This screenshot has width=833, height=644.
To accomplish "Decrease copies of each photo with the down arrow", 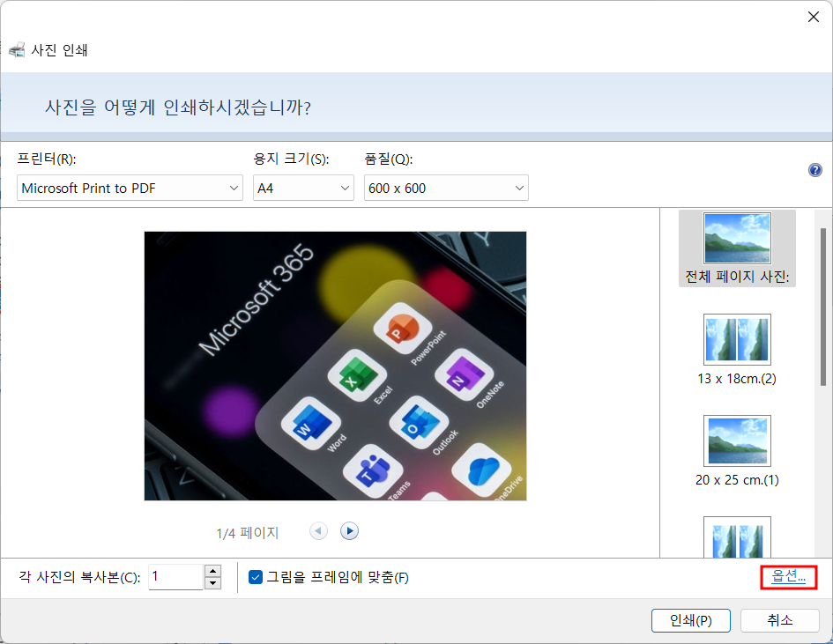I will point(212,583).
